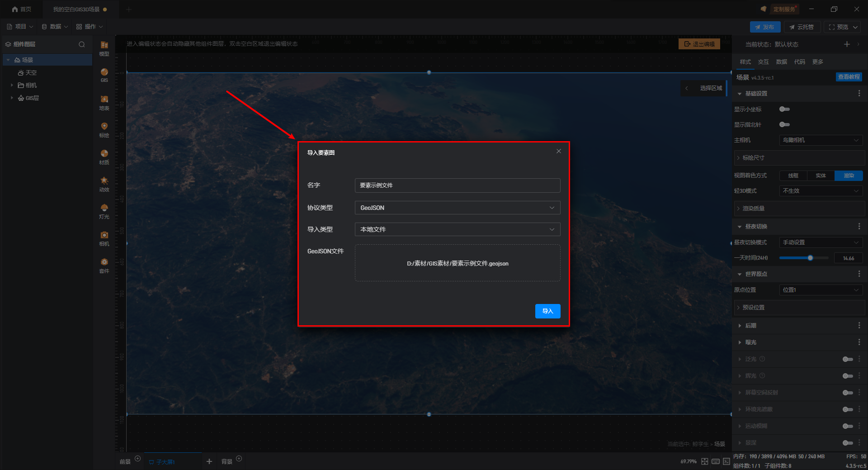Open the 模型 (Model) component panel
The width and height of the screenshot is (868, 470).
(104, 48)
